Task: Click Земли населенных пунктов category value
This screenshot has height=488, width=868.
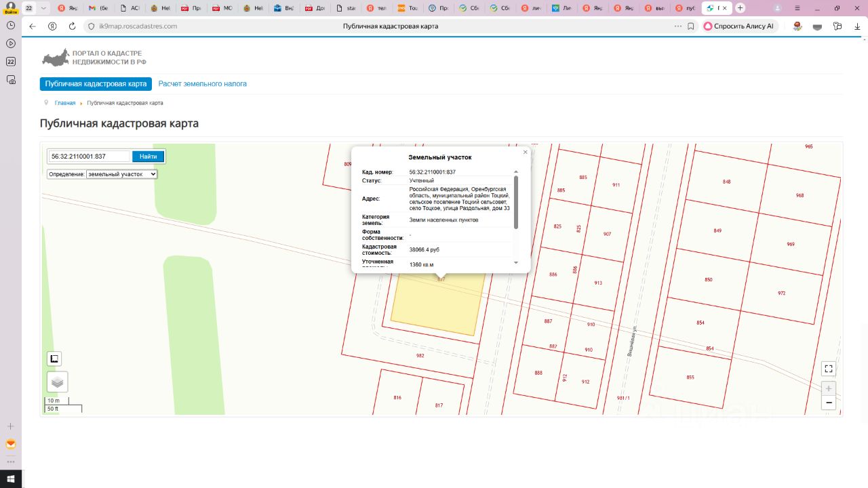Action: (444, 220)
